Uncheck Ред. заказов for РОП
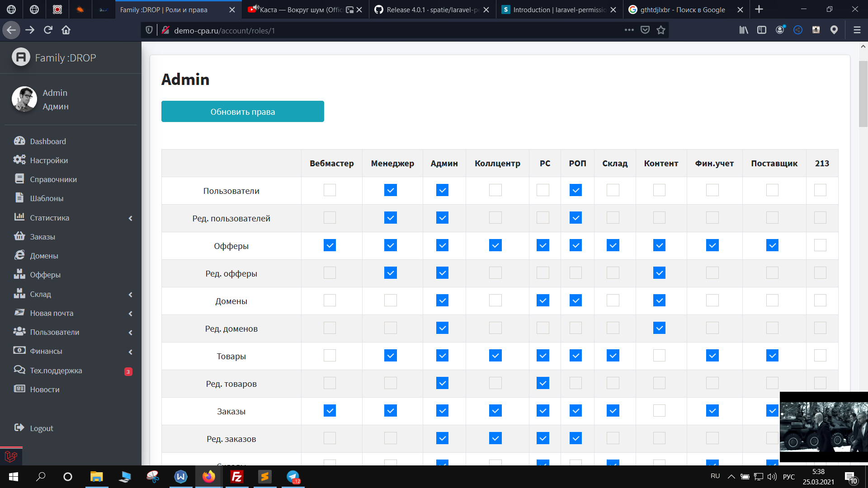Image resolution: width=868 pixels, height=488 pixels. [576, 438]
